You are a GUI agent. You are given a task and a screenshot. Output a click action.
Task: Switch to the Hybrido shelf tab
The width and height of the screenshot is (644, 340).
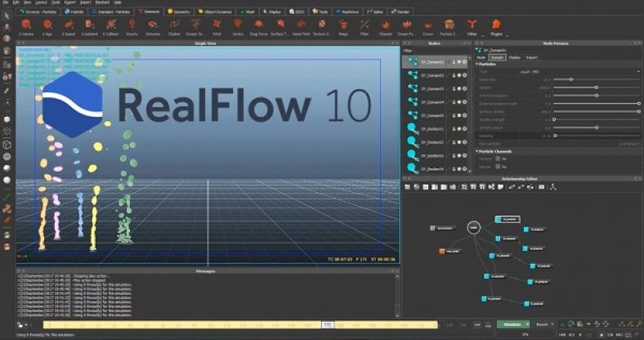(74, 12)
